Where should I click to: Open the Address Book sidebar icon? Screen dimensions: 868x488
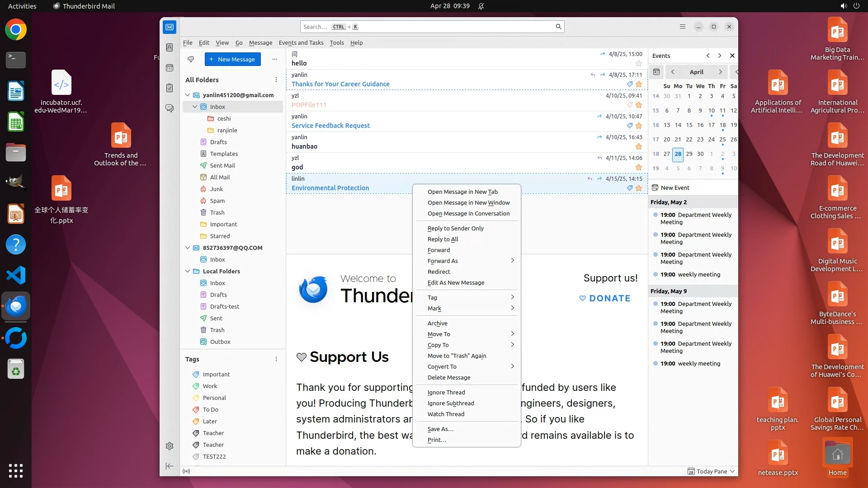click(170, 47)
